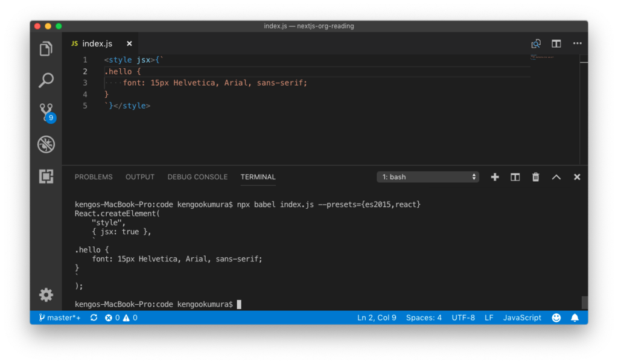Maximize the panel with the up chevron
The height and width of the screenshot is (364, 618).
[556, 177]
